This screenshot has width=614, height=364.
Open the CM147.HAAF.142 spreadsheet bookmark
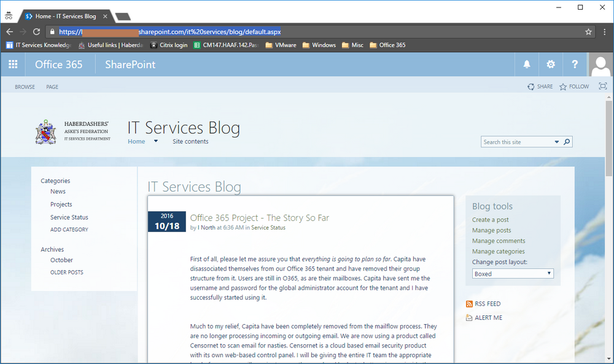click(226, 45)
